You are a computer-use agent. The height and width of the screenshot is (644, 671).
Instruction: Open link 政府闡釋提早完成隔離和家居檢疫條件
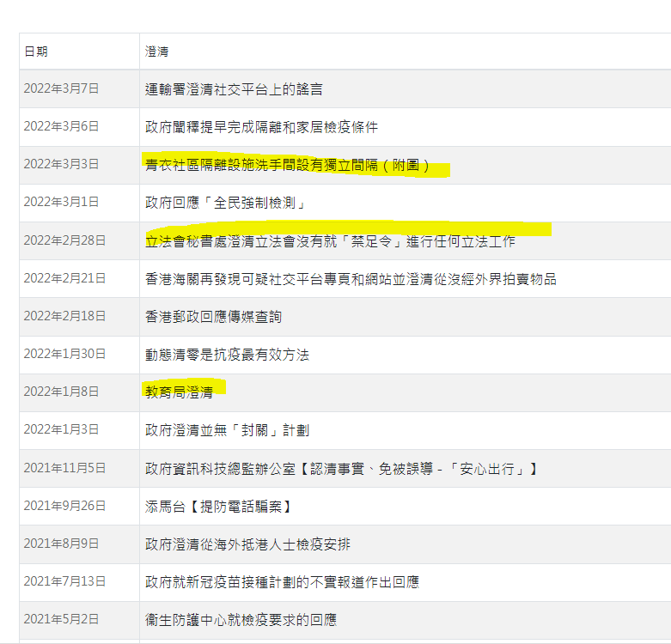tap(261, 127)
